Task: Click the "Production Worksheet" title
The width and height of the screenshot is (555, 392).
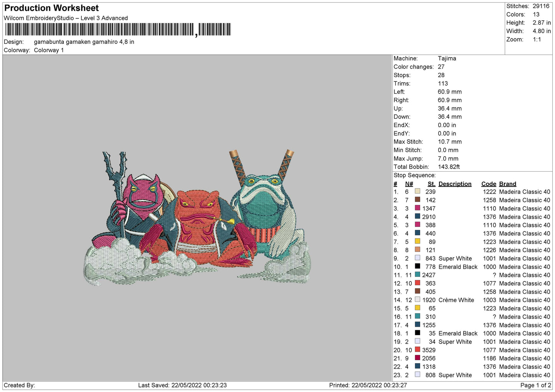Action: 51,8
